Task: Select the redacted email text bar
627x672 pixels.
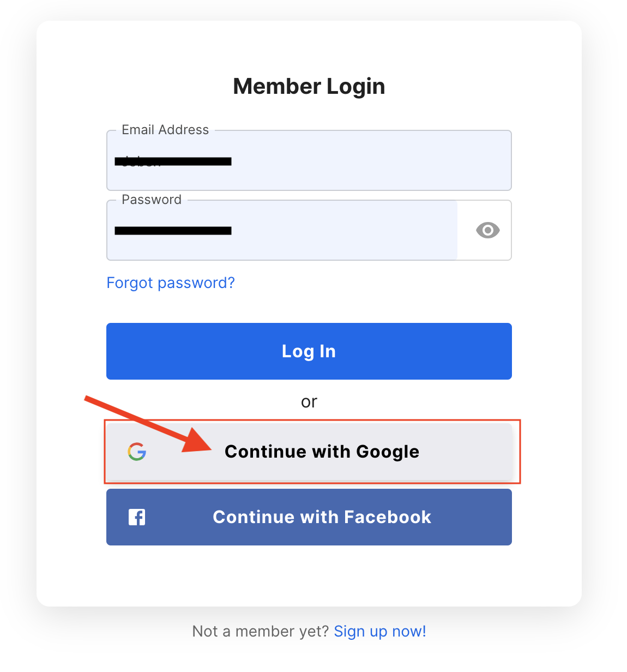Action: pos(173,161)
